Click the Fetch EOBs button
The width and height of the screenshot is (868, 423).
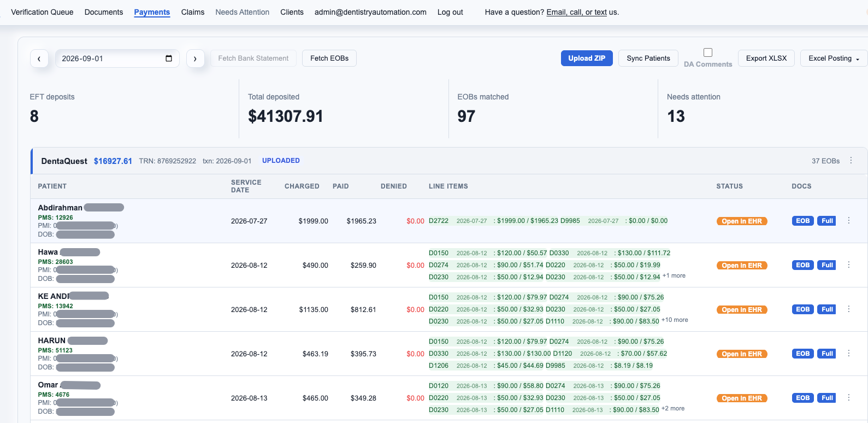329,58
